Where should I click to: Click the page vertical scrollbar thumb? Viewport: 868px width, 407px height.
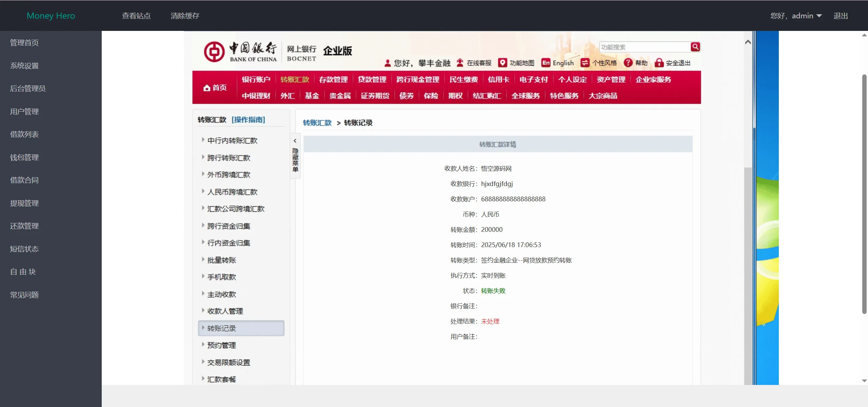[x=864, y=193]
